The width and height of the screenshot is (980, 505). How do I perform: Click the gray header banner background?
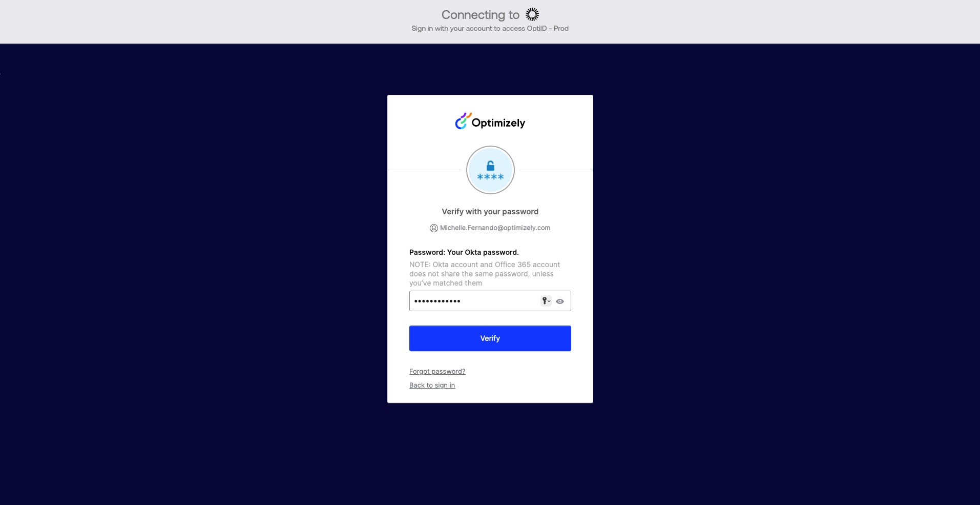pyautogui.click(x=205, y=22)
